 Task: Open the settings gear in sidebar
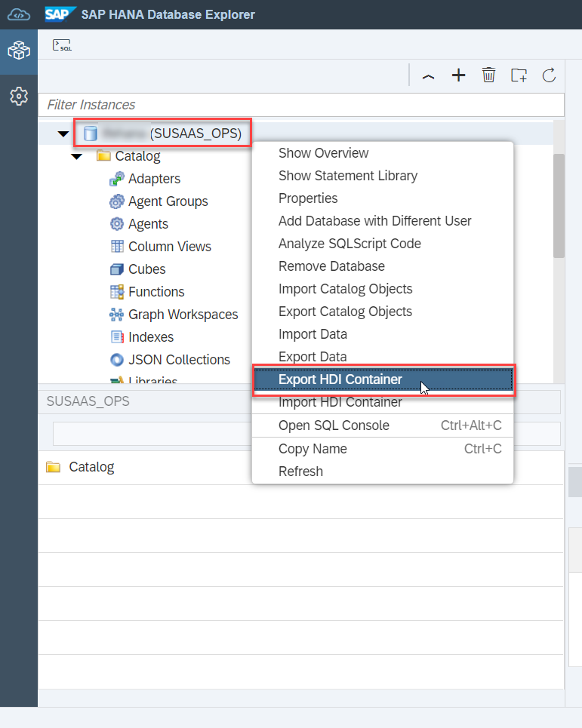[x=19, y=96]
